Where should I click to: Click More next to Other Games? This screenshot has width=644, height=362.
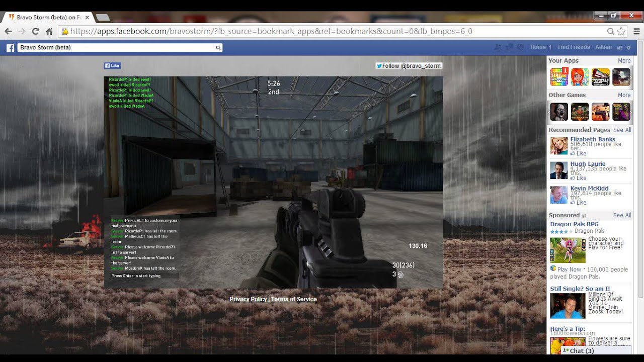tap(624, 95)
